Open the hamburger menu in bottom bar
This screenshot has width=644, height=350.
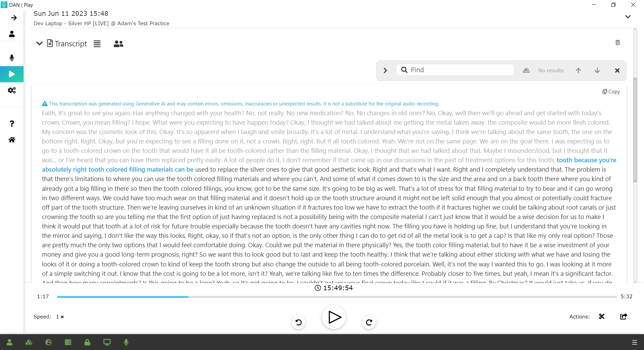coord(634,342)
